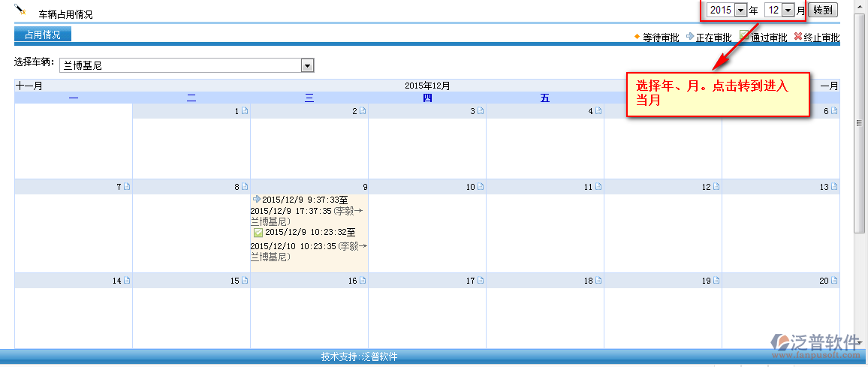Click the 二 weekday header link
The height and width of the screenshot is (367, 868).
[x=191, y=98]
